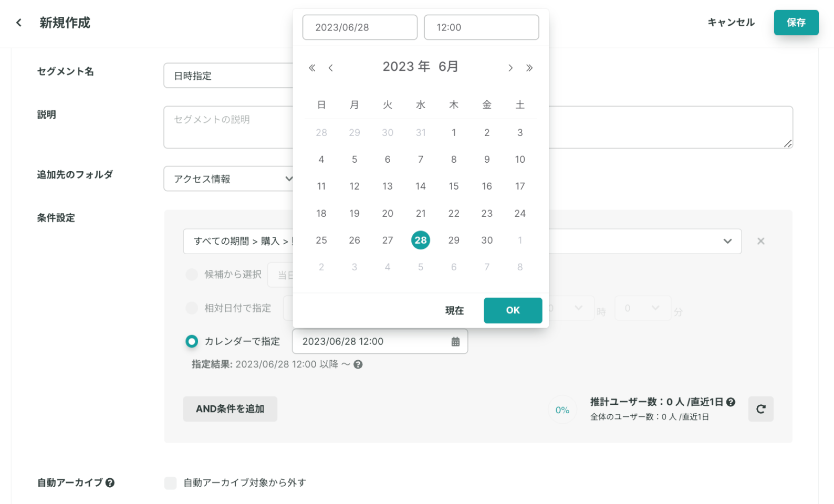Refresh the estimated user count

pyautogui.click(x=761, y=409)
